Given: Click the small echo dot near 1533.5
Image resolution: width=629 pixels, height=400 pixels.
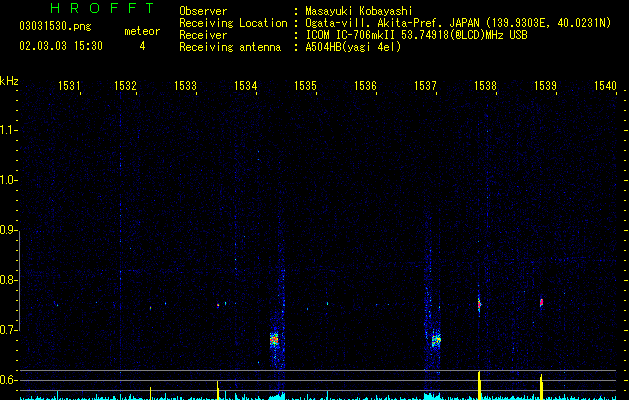Looking at the screenshot, I should 218,305.
